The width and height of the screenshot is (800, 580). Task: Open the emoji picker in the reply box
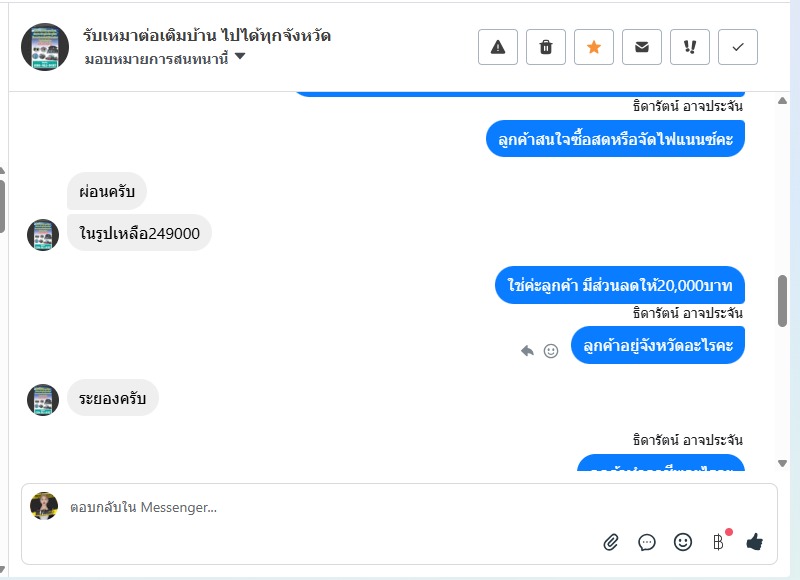click(x=683, y=542)
